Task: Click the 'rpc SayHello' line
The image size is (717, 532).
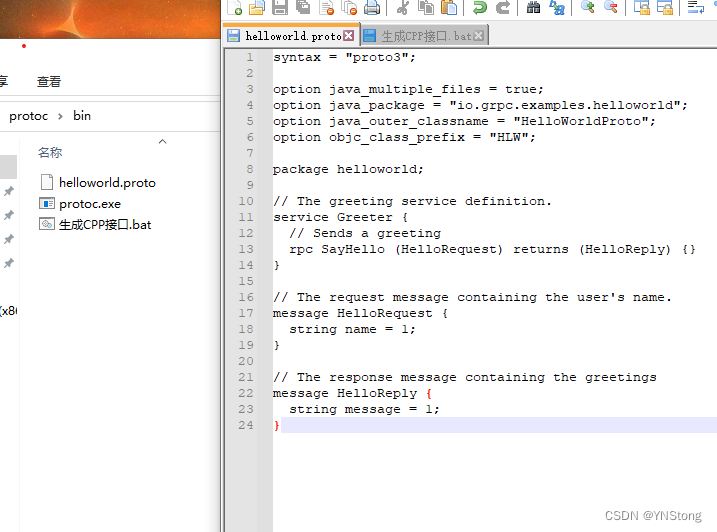Action: 492,249
